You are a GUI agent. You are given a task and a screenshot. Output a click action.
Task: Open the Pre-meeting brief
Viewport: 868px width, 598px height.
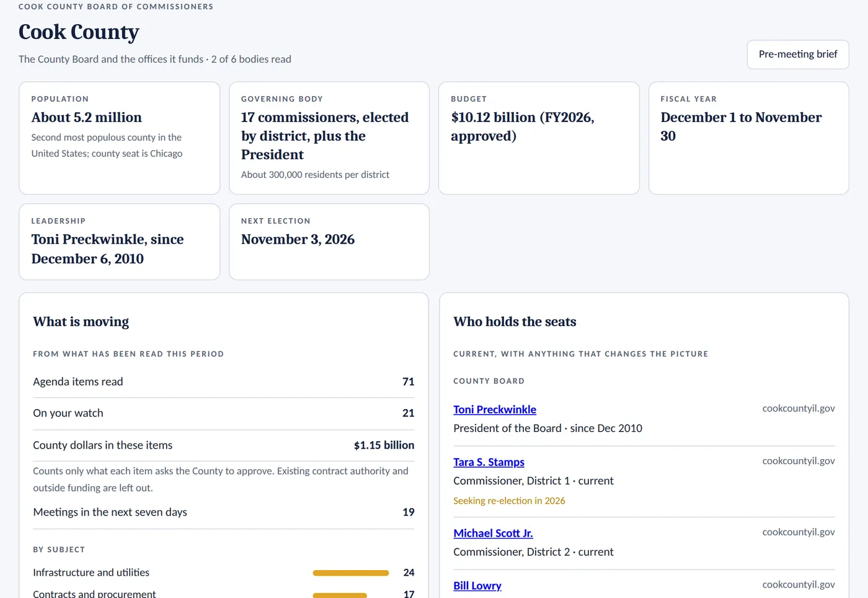tap(798, 55)
